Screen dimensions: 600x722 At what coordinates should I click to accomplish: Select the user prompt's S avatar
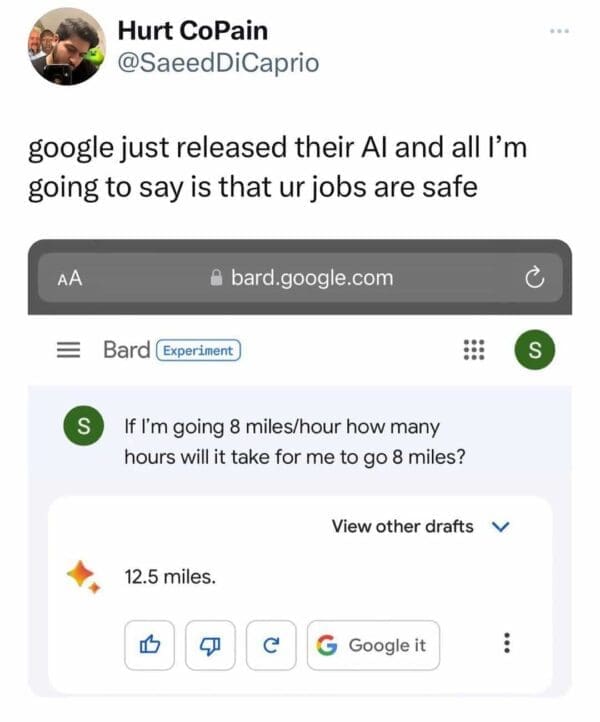[x=83, y=428]
